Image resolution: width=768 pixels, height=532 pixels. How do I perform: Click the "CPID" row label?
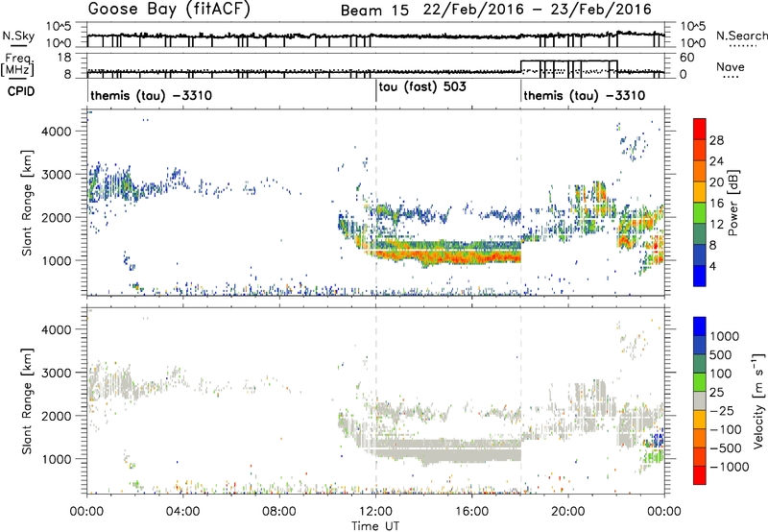click(21, 91)
